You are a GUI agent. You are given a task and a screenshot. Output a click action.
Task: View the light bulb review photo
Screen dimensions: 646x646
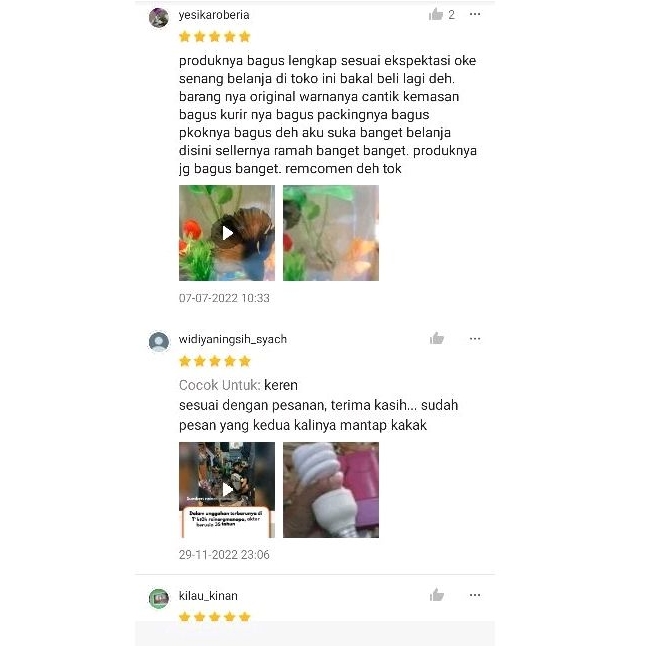(331, 490)
